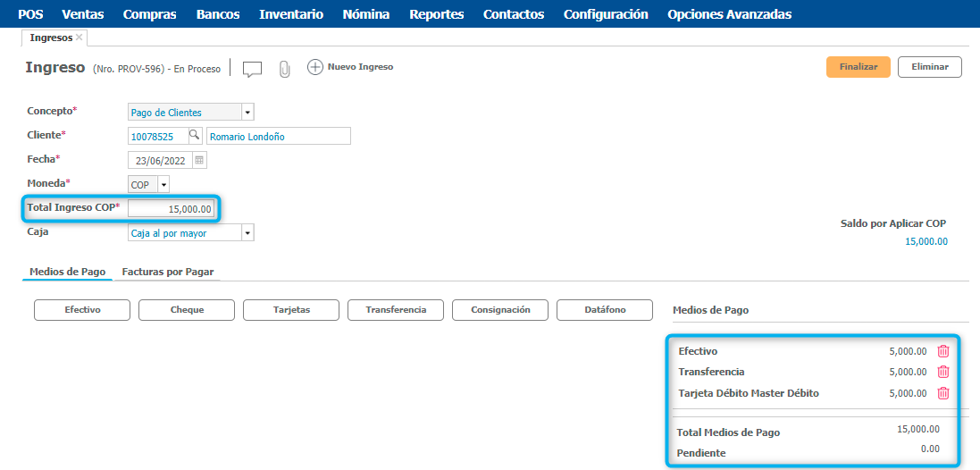Delete the Efectivo payment entry
Screen dimensions: 980x470
click(x=942, y=351)
